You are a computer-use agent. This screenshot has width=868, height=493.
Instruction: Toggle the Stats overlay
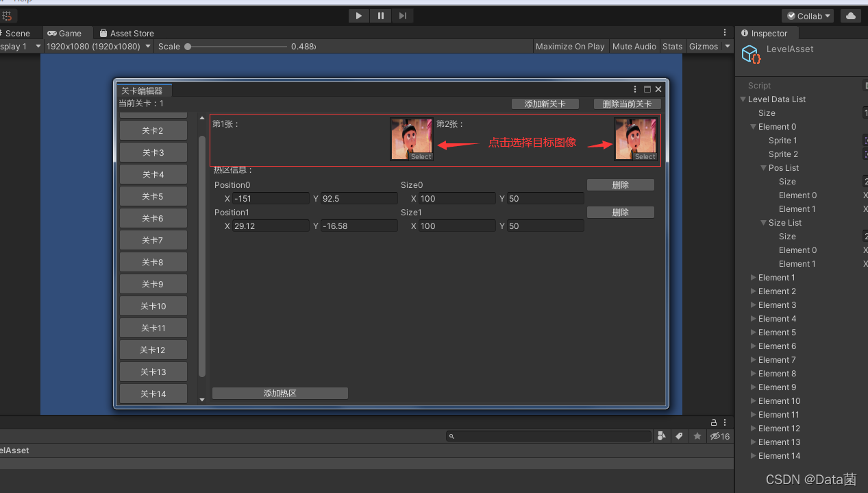(x=673, y=47)
